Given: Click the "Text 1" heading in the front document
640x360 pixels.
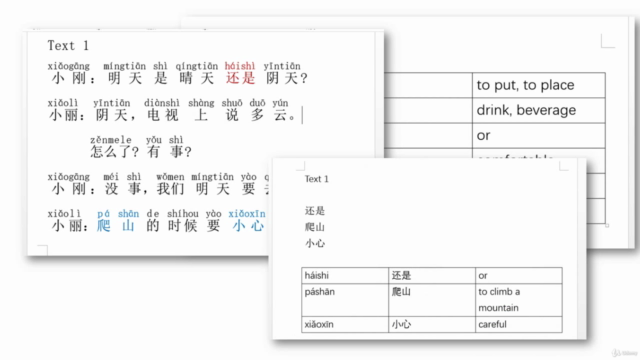Looking at the screenshot, I should [x=316, y=179].
